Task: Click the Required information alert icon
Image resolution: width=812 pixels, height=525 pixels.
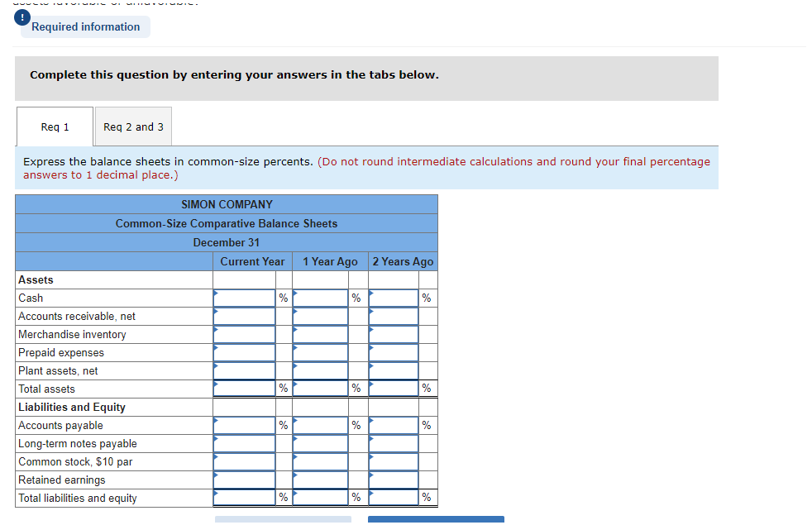Action: 22,17
